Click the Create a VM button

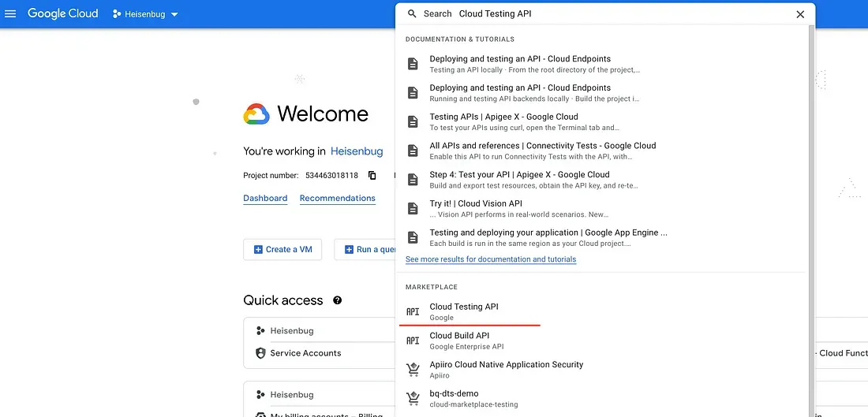point(282,249)
